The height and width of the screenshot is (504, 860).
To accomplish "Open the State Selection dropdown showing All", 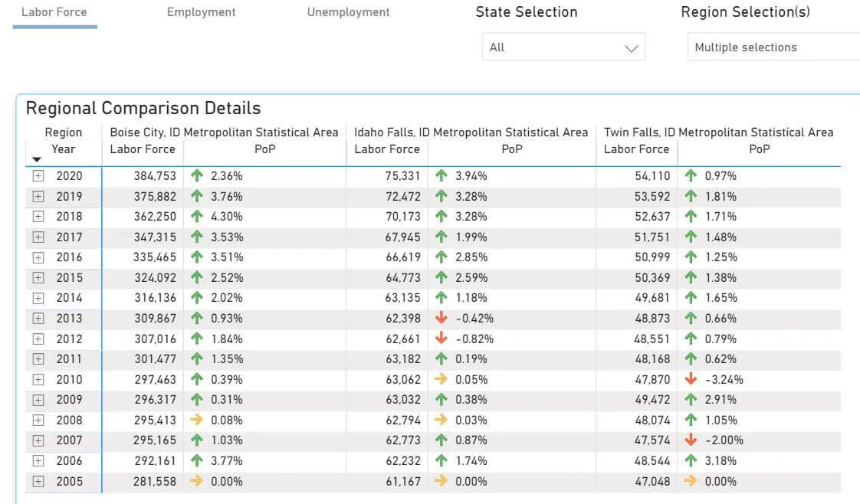I will click(x=563, y=47).
